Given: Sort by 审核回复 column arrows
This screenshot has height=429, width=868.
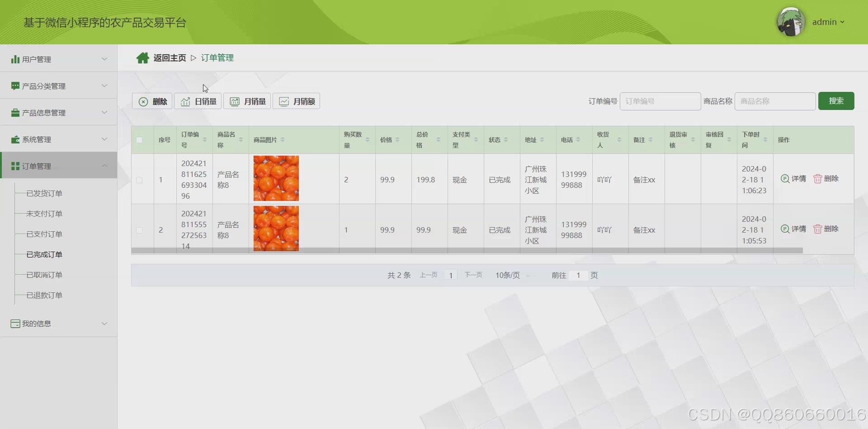Looking at the screenshot, I should point(729,140).
